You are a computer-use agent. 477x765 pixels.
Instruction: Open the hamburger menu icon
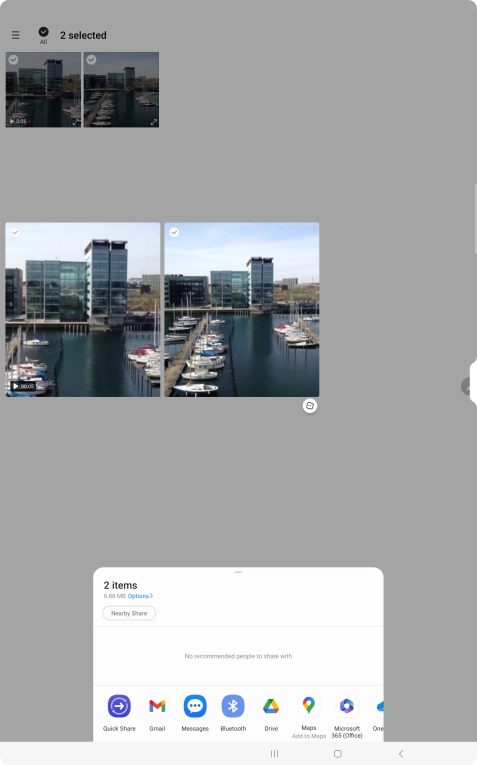(16, 35)
